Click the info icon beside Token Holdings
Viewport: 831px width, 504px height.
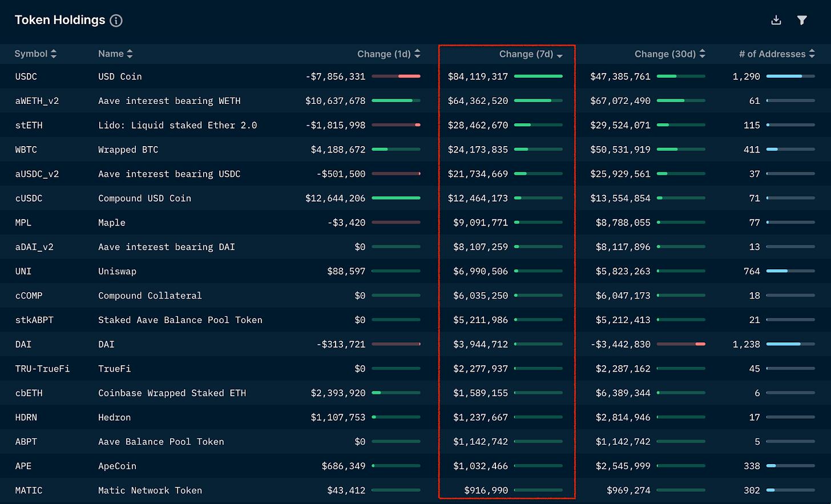tap(116, 21)
